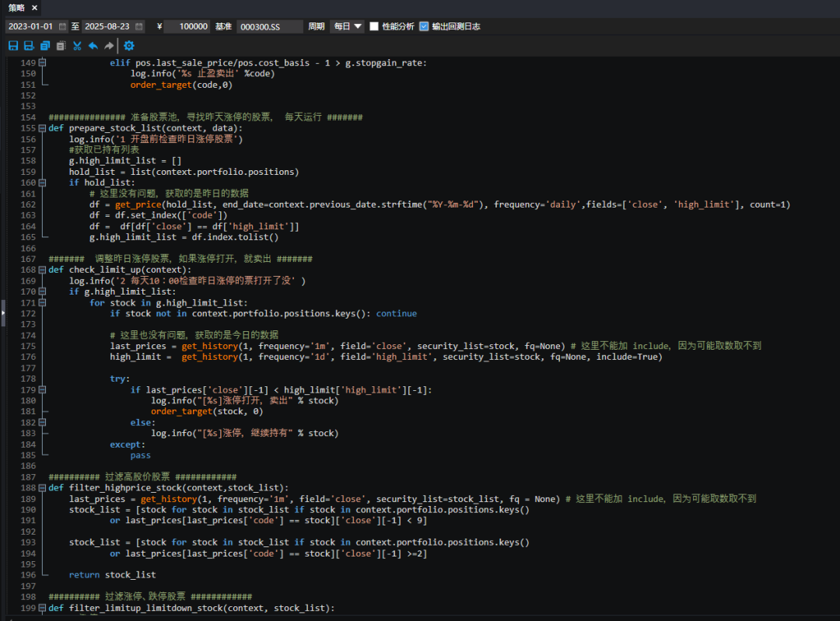Uncheck the 输出回测日志 checkbox
This screenshot has height=621, width=840.
click(x=425, y=26)
